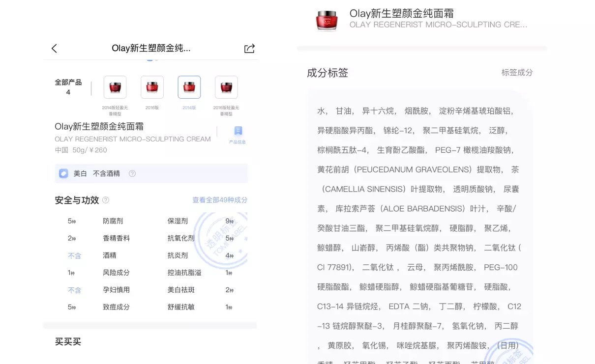Select the 2016版 product thumbnail

click(x=152, y=87)
